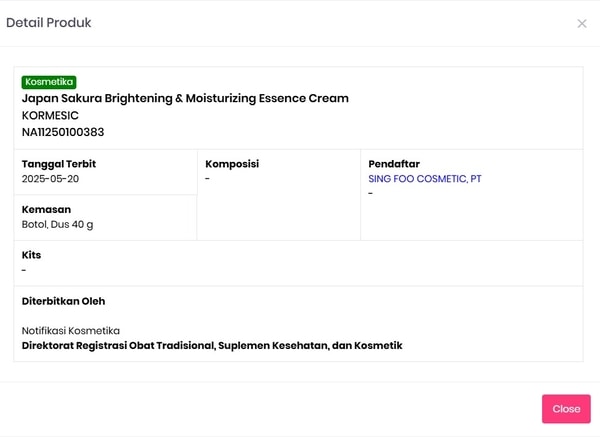Click the Direktorat Registrasi Obat Tradisional text
This screenshot has height=437, width=600.
(x=212, y=346)
